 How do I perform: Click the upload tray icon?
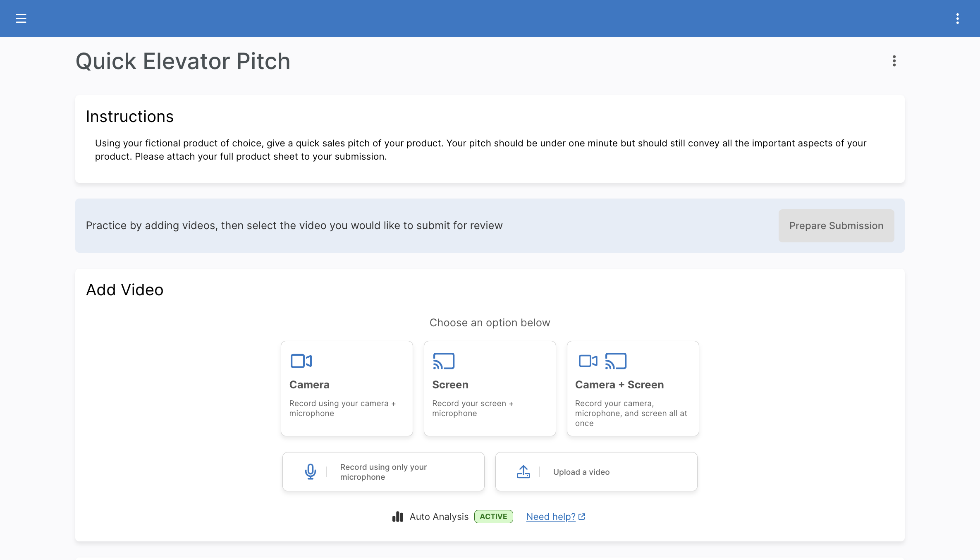[x=523, y=471]
